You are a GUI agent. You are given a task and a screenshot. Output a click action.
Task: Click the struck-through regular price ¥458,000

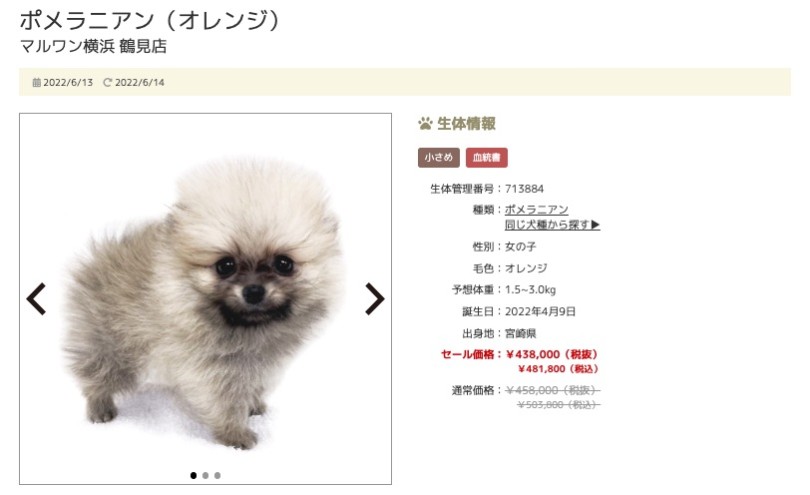tap(532, 390)
